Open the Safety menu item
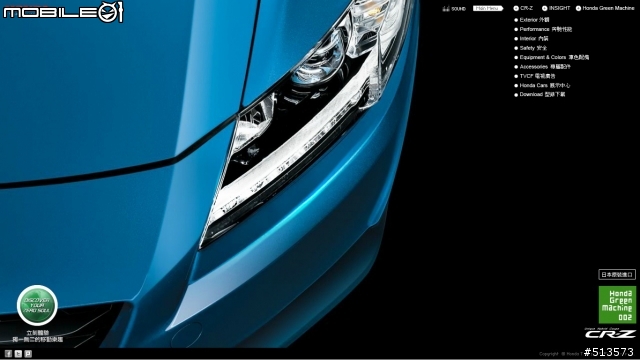Viewport: 640px width, 360px height. pos(531,48)
